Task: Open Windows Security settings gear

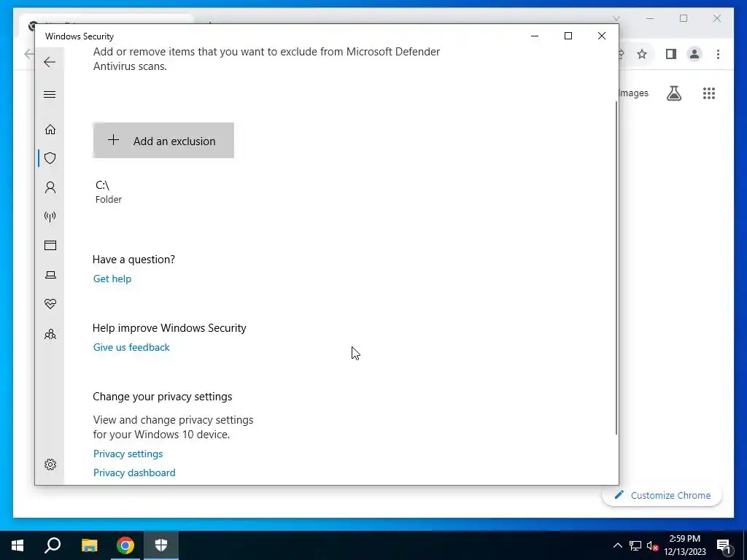Action: [x=50, y=464]
